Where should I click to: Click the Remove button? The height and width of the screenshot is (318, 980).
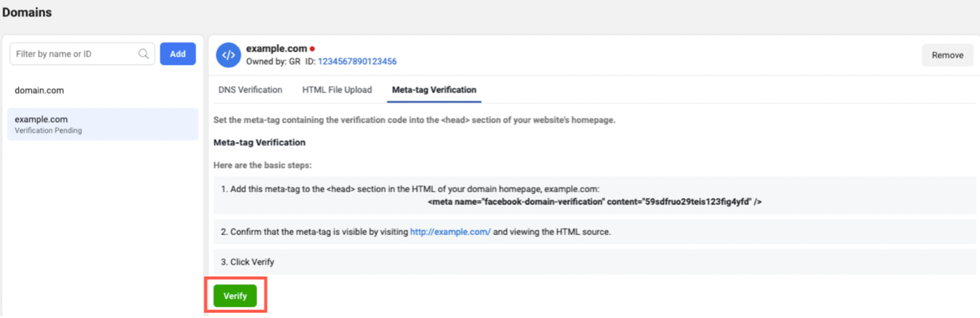(948, 55)
